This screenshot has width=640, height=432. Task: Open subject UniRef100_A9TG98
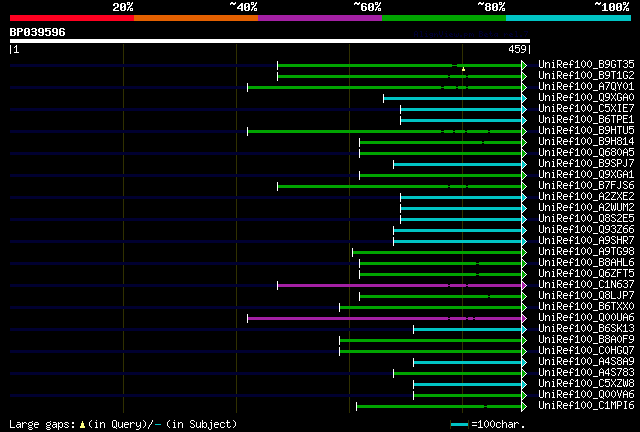click(x=586, y=252)
